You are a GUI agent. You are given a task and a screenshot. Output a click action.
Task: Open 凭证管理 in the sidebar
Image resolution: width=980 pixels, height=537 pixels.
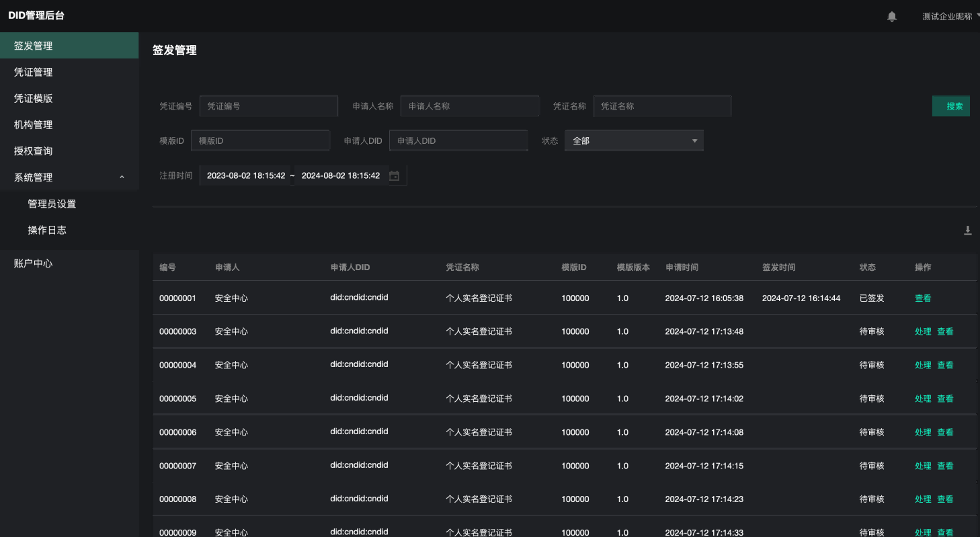tap(34, 72)
